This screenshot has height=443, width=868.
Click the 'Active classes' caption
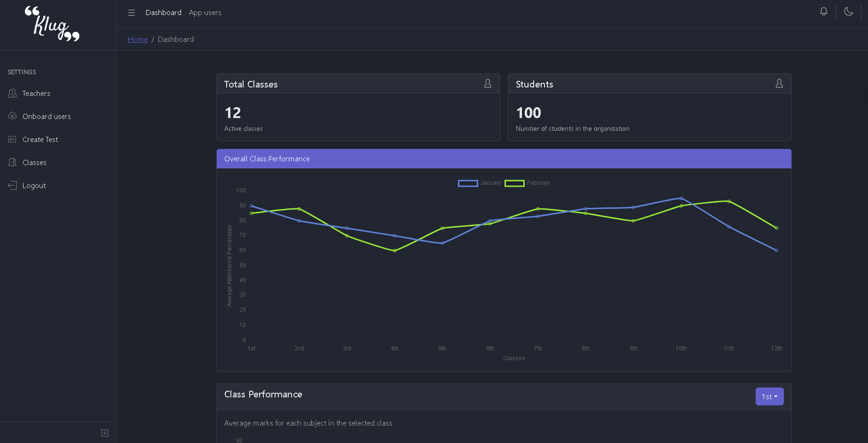[x=244, y=128]
